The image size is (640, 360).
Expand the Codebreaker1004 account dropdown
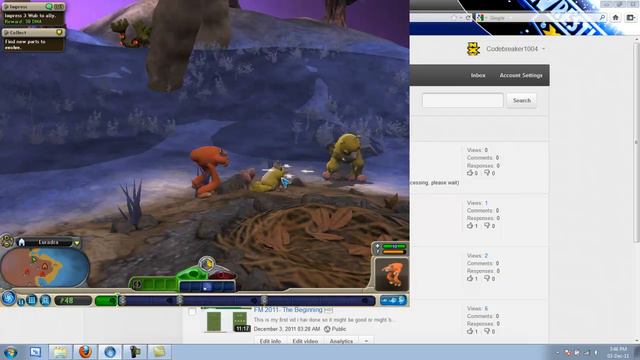(x=543, y=49)
